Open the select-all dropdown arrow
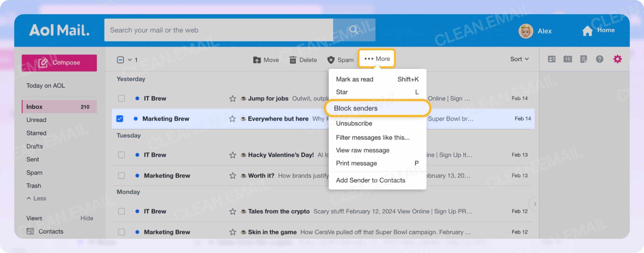 click(130, 60)
